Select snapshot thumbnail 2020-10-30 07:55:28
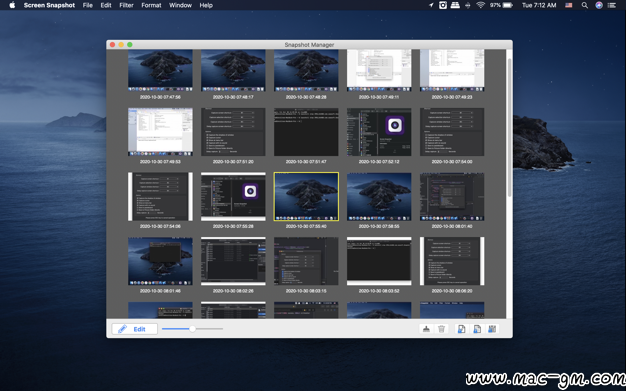Image resolution: width=626 pixels, height=391 pixels. [233, 196]
